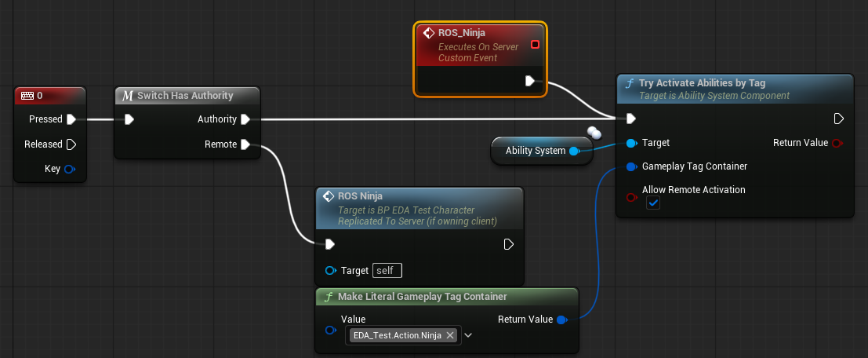Click the Authority output pin on Switch Has Authority

(245, 119)
